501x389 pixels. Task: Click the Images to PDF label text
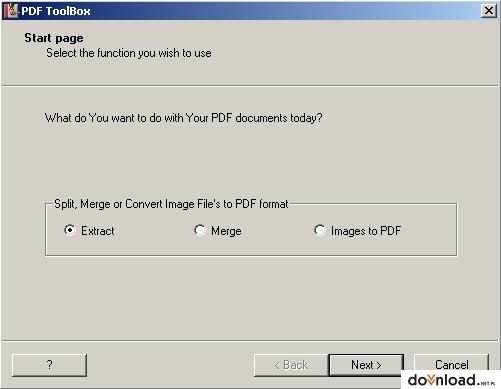pyautogui.click(x=366, y=231)
